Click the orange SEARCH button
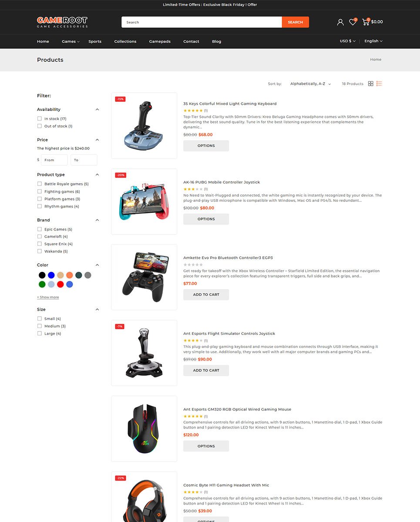420x522 pixels. click(296, 22)
